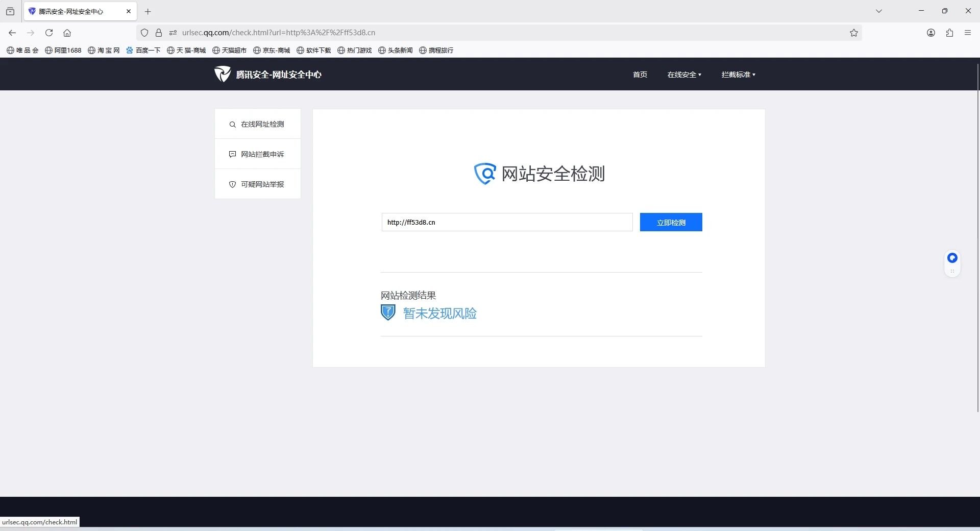Click the URL input field containing http://ff53d8.cn
The height and width of the screenshot is (531, 980).
coord(507,222)
